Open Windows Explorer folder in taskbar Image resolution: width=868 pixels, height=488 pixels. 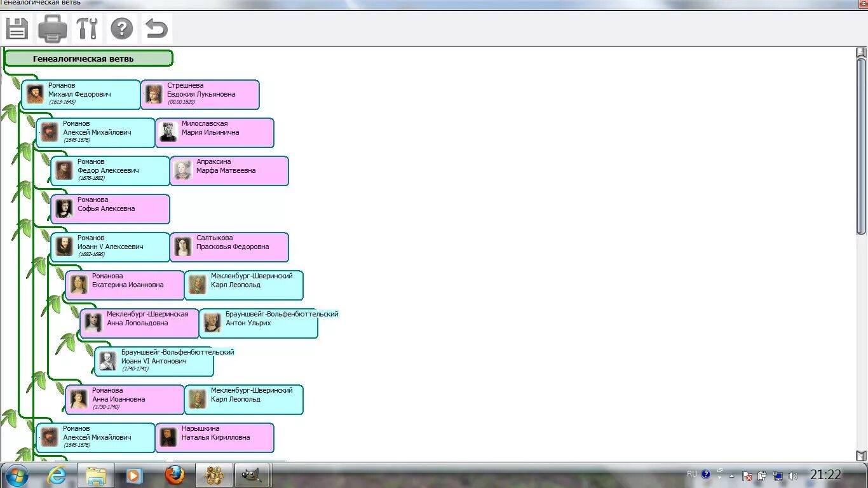96,475
